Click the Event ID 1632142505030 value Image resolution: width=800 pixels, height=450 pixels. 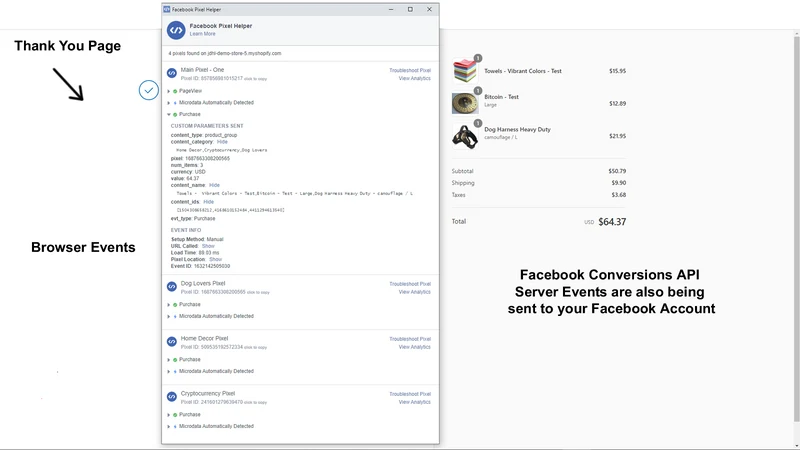pos(212,266)
